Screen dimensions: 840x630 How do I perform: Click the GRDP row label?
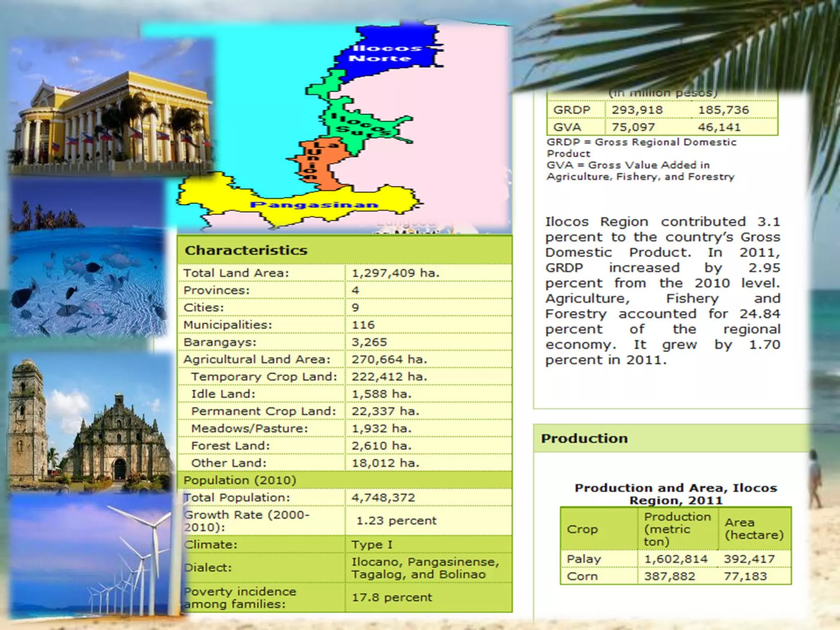coord(571,110)
